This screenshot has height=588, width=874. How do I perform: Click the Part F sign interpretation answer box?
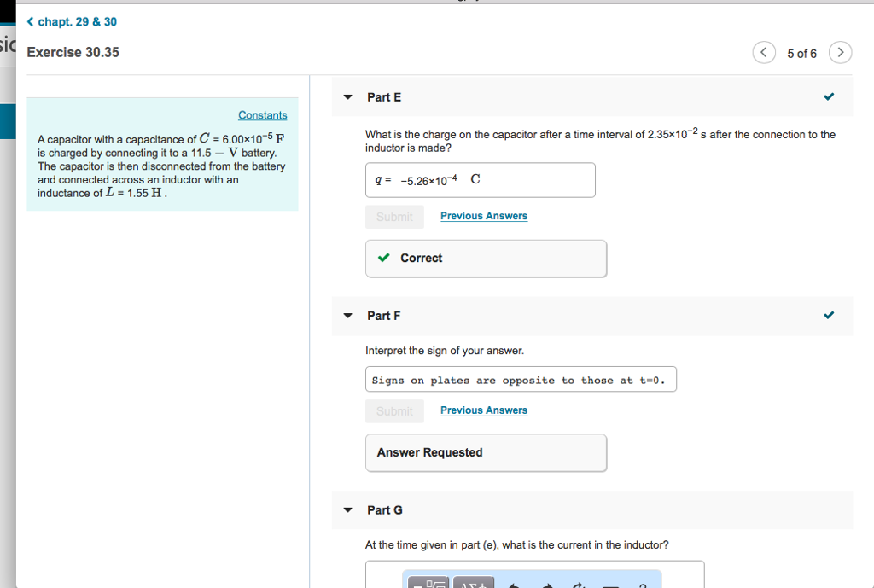(x=521, y=380)
